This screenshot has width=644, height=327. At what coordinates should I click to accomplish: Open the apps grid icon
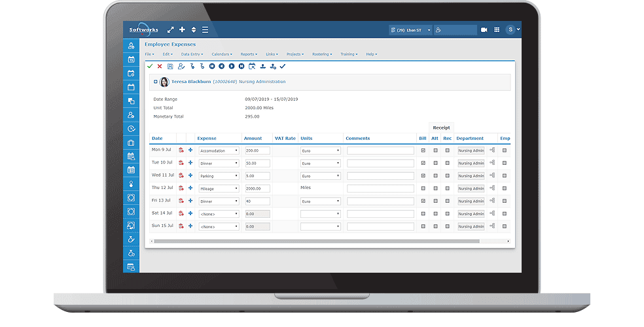497,29
